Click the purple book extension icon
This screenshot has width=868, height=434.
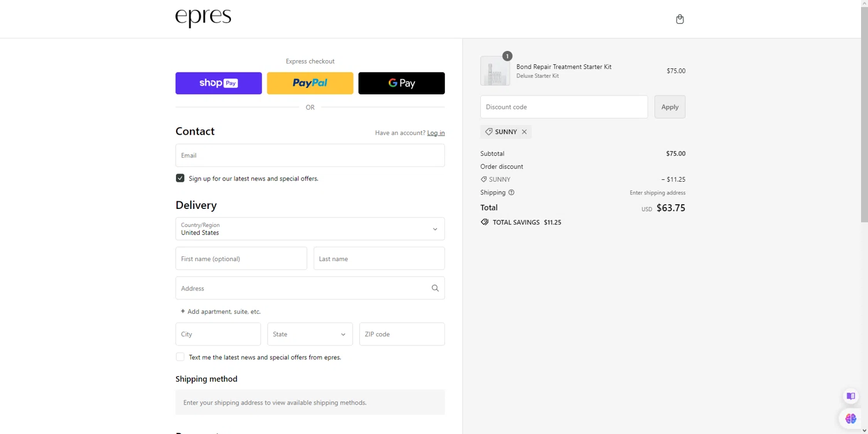(x=851, y=396)
